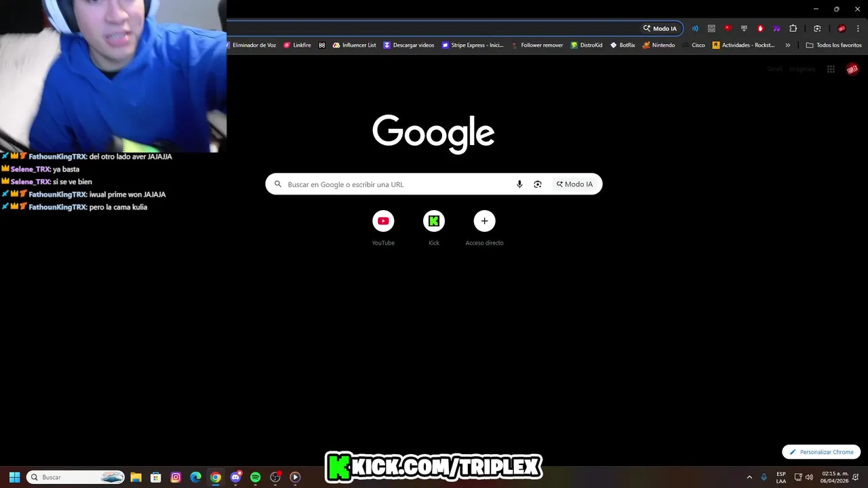Click the red hand-stop extension icon
Viewport: 868px width, 488px height.
760,28
